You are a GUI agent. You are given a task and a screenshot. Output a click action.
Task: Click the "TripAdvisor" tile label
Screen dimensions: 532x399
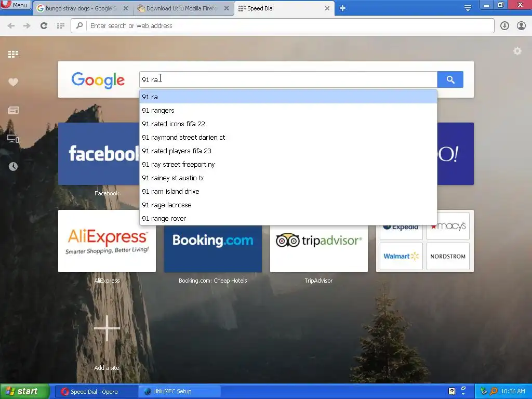tap(318, 281)
